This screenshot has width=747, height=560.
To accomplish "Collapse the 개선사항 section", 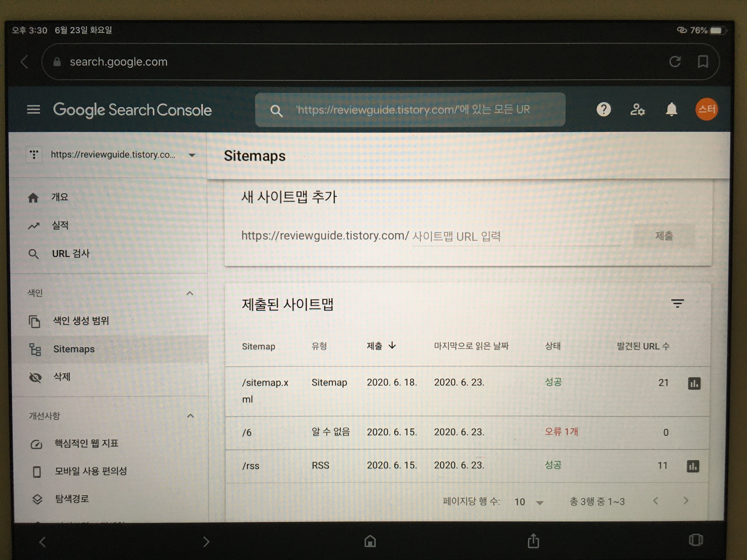I will point(190,416).
